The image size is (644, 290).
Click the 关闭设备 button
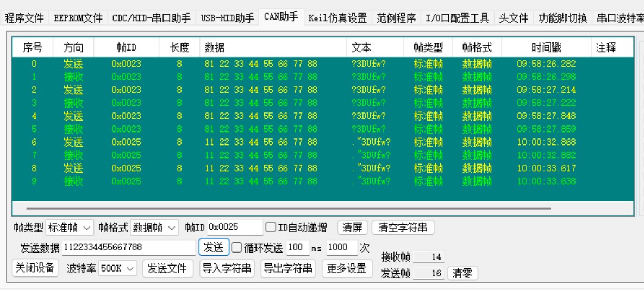36,268
